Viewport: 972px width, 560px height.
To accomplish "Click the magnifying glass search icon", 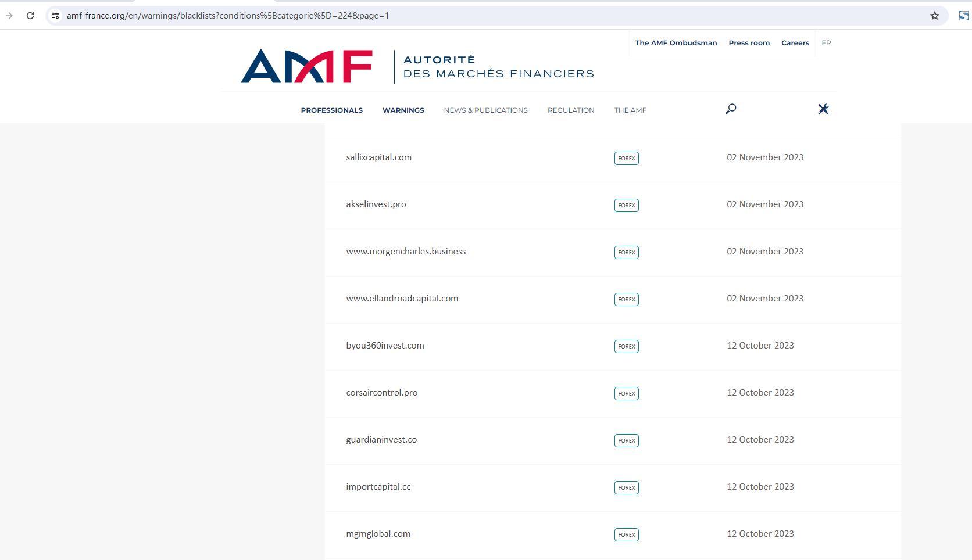I will 731,109.
